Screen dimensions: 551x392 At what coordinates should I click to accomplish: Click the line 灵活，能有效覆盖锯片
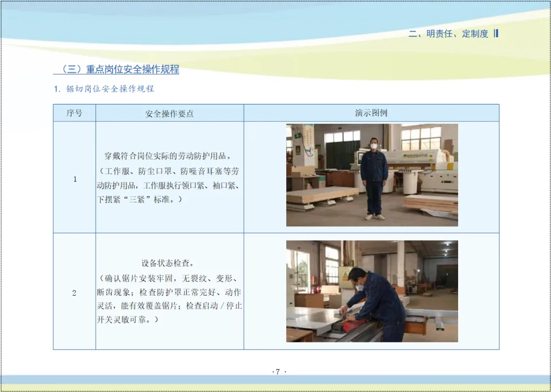tap(169, 306)
